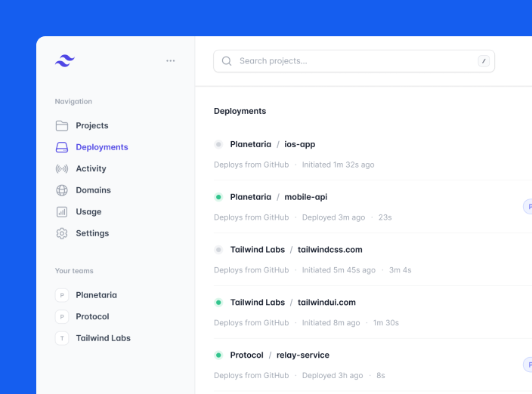Screen dimensions: 532x394
Task: Open the Planetaria / mobile-api deployment
Action: [279, 197]
